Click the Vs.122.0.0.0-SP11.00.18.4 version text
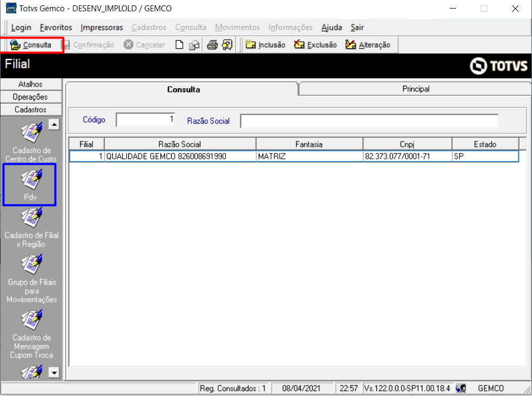Screen dimensions: 532x396 tap(407, 388)
